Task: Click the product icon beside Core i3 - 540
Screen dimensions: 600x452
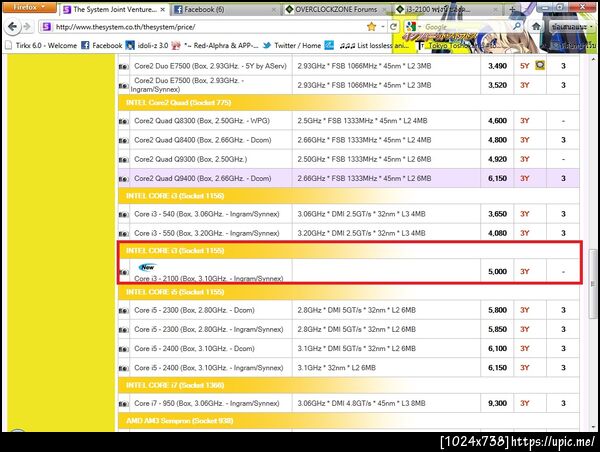Action: pos(123,214)
